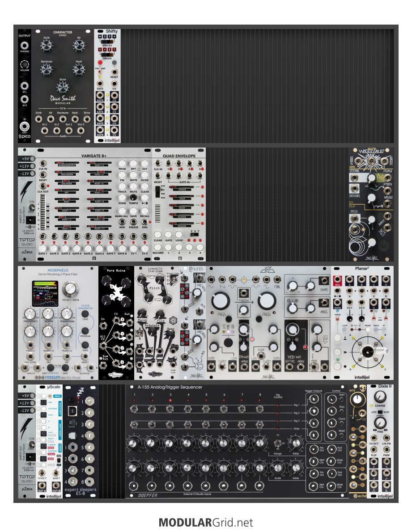The height and width of the screenshot is (532, 412).
Task: Click the upper Strength knob on the DEMIX
Action: pos(197,294)
